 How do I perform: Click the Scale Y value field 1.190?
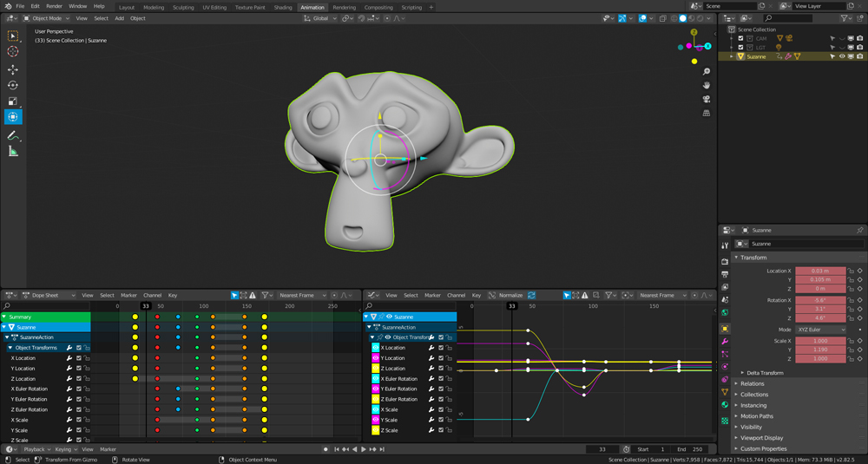[820, 350]
